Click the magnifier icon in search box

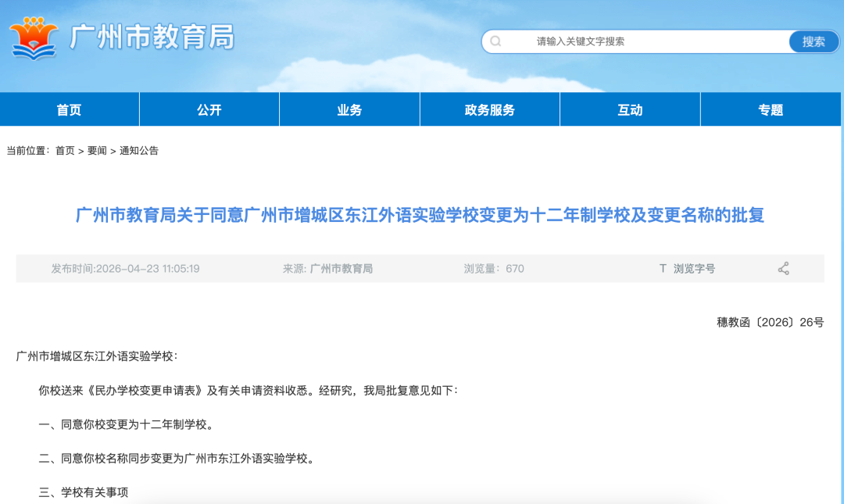click(496, 41)
